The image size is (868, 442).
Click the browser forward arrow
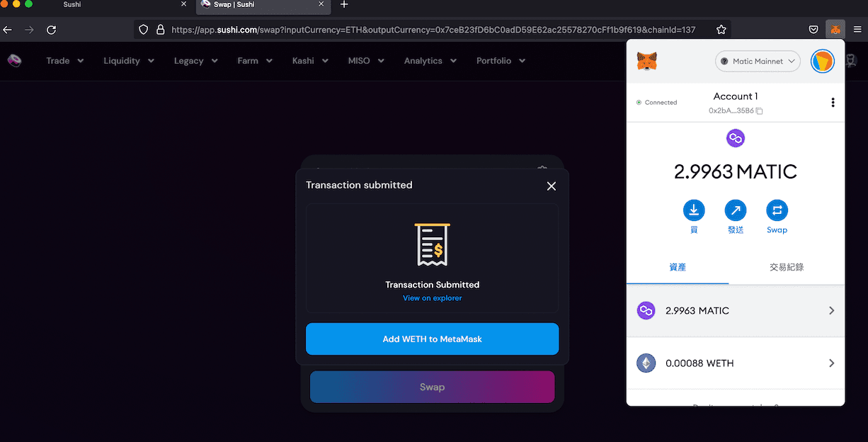tap(29, 30)
